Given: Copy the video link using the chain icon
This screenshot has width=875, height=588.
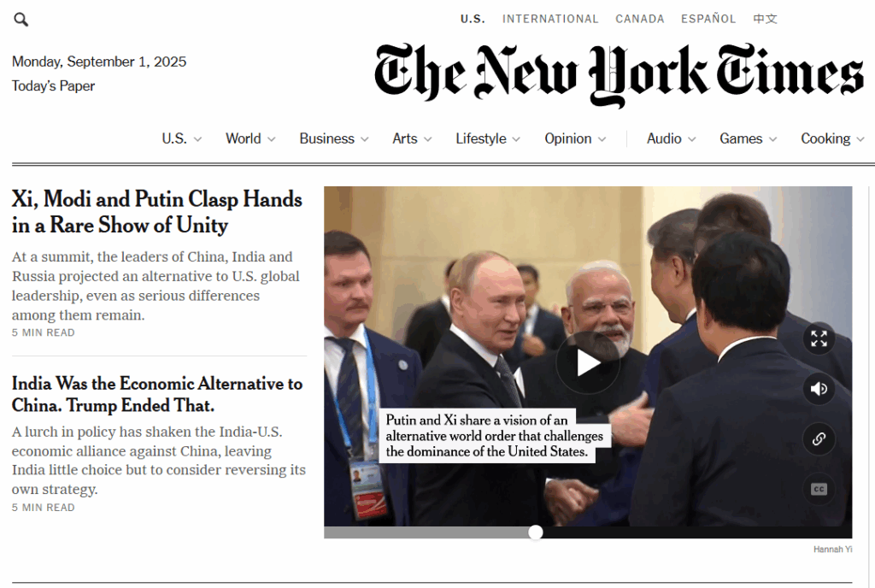Looking at the screenshot, I should tap(819, 439).
